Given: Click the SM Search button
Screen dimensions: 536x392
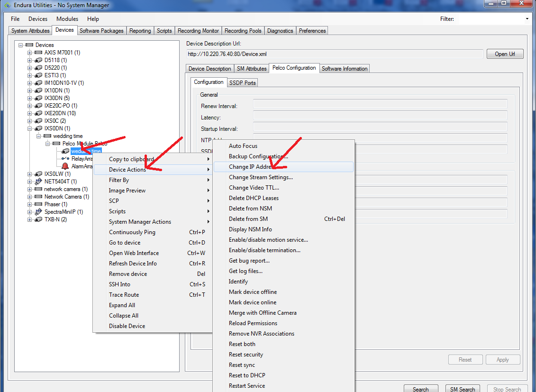Looking at the screenshot, I should 462,389.
